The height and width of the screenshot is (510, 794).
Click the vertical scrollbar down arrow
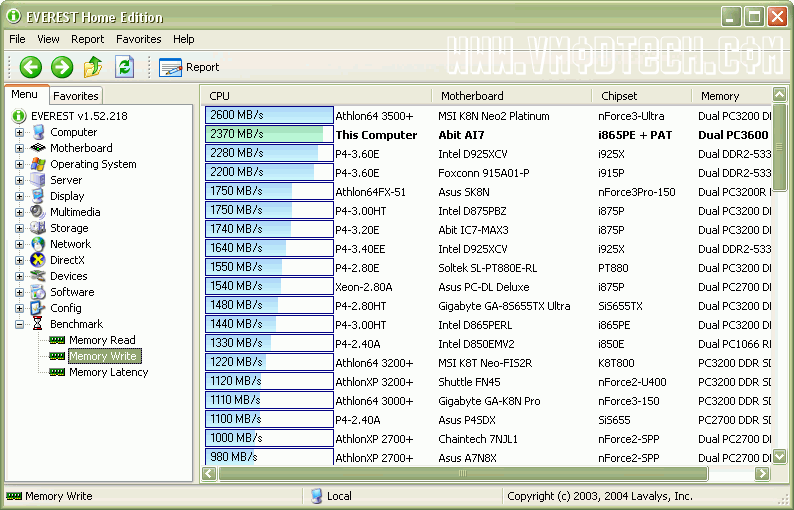[779, 456]
